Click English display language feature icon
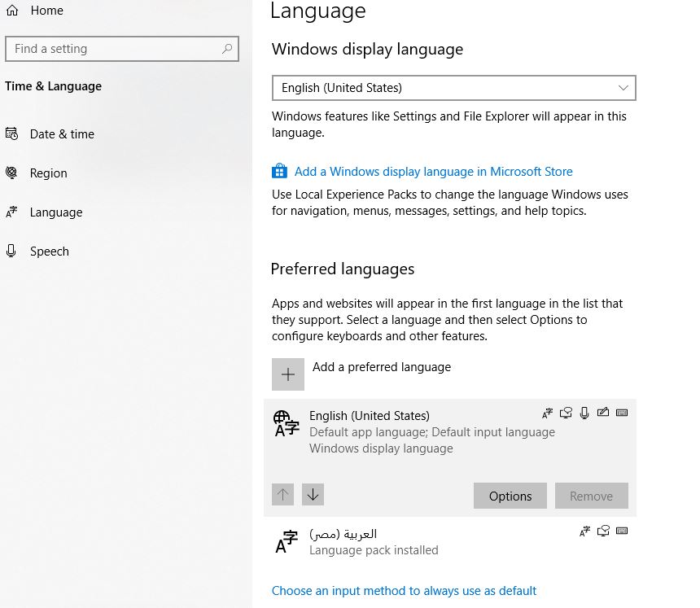The width and height of the screenshot is (700, 608). point(547,413)
